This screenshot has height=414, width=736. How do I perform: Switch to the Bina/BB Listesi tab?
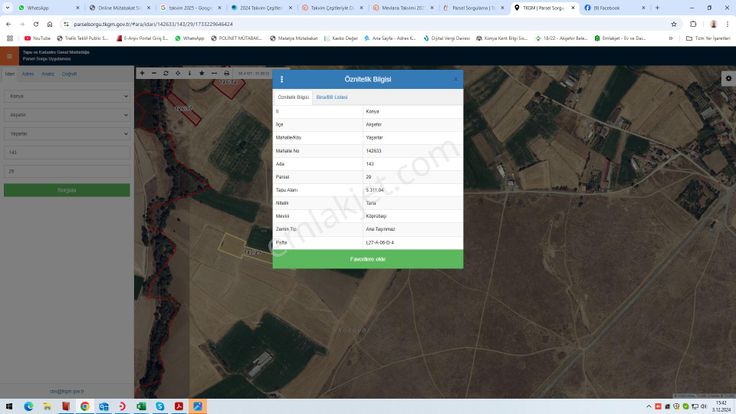331,96
